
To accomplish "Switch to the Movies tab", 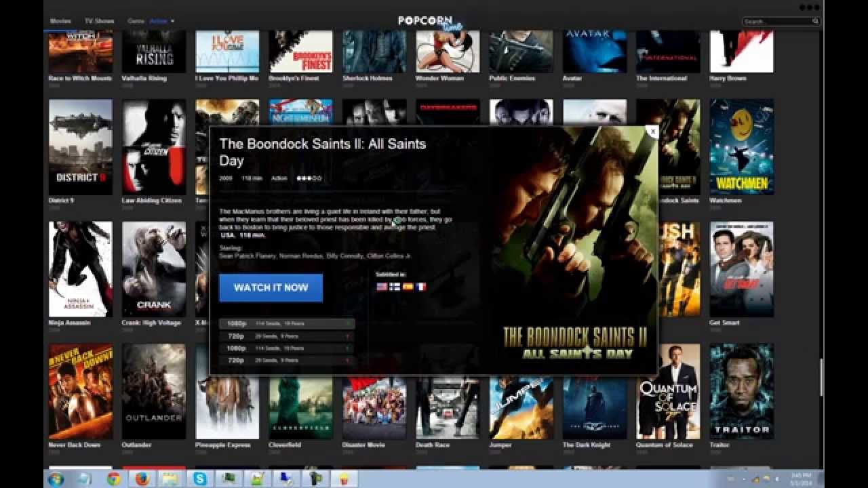I will (60, 21).
